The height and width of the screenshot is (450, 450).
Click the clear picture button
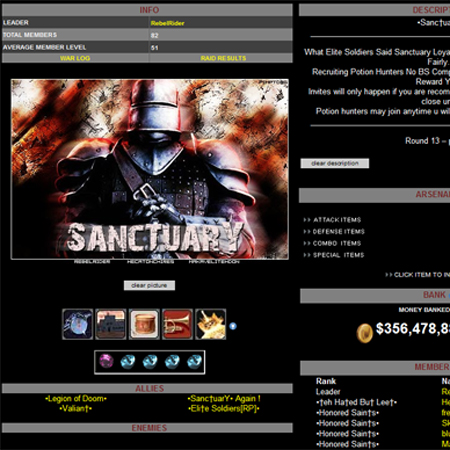click(x=149, y=285)
